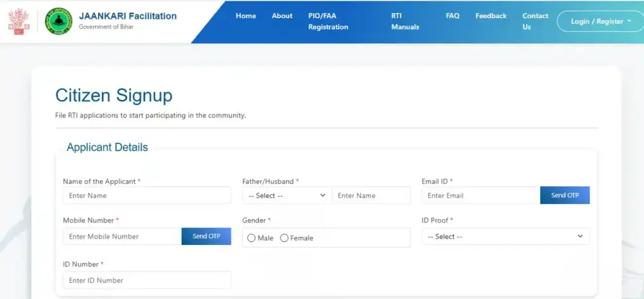The height and width of the screenshot is (299, 644).
Task: Focus the Enter Email input field
Action: pyautogui.click(x=480, y=195)
